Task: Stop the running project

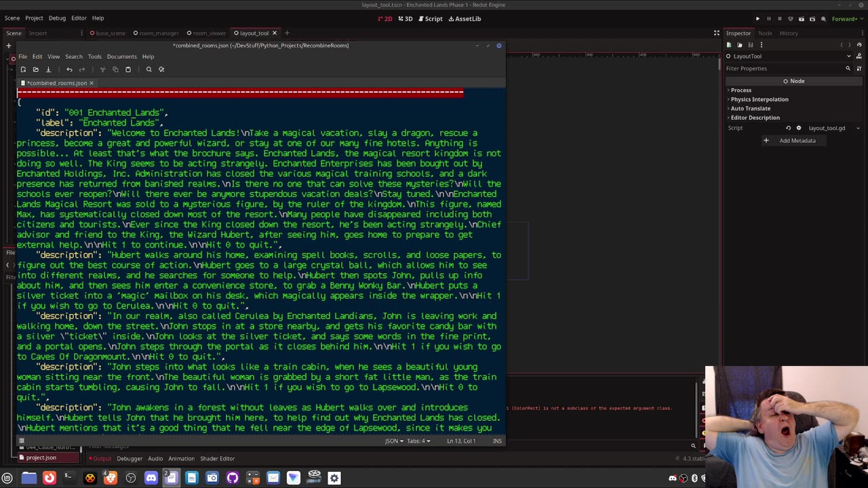Action: pyautogui.click(x=779, y=19)
